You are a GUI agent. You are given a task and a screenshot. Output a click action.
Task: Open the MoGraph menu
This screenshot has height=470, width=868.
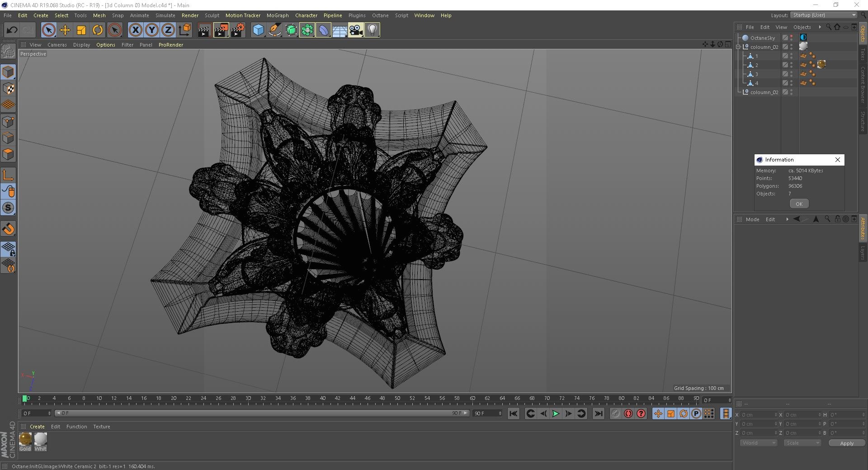(x=278, y=15)
